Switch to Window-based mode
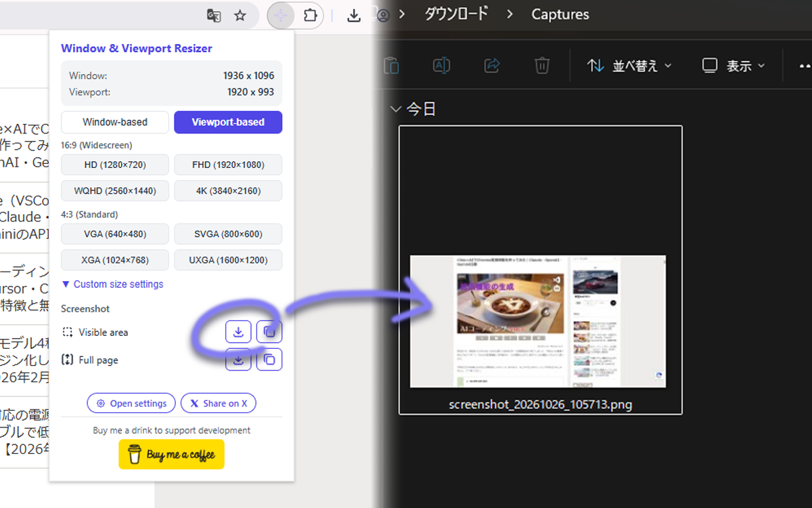This screenshot has height=508, width=812. (x=115, y=123)
